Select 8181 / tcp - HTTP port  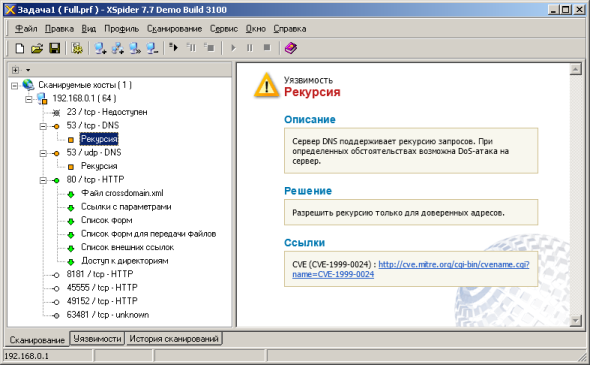pos(100,274)
